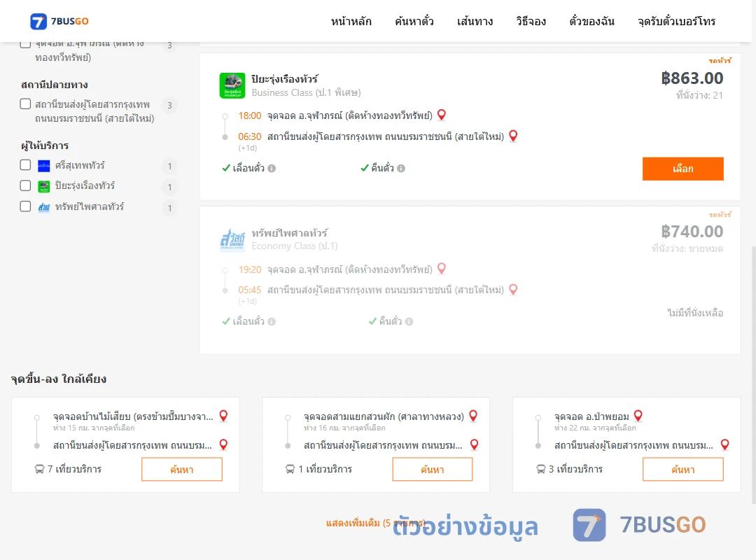Show info for คืนตั๋ว on ฿740 trip
The width and height of the screenshot is (756, 560).
[x=409, y=322]
